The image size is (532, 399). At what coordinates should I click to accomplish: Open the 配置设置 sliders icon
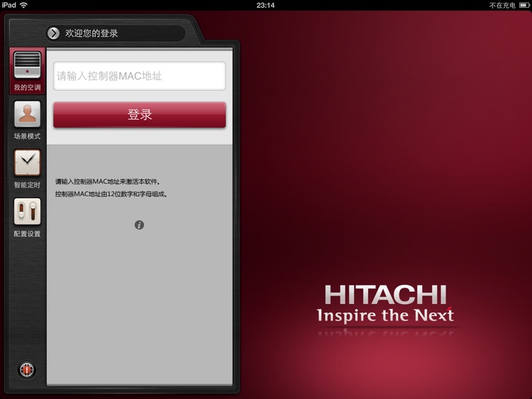coord(27,211)
